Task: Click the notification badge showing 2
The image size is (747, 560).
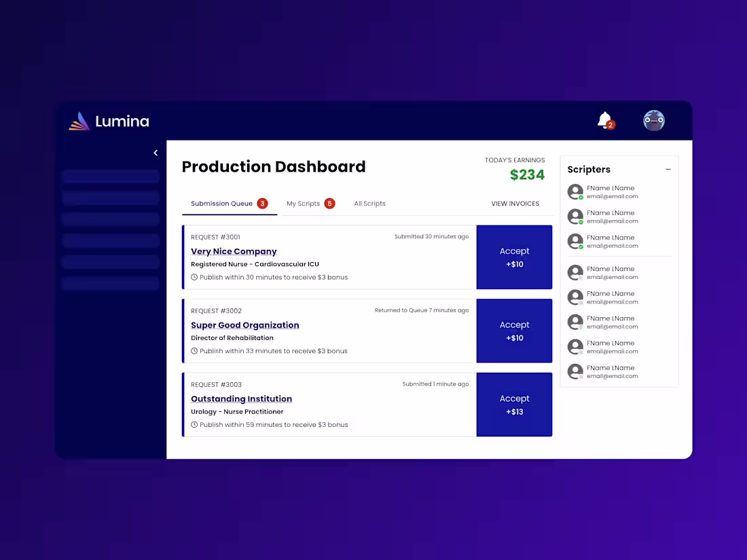Action: 610,124
